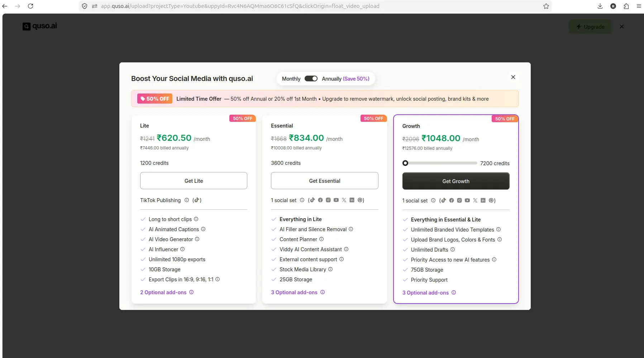
Task: Click the Get Growth button
Action: (456, 181)
